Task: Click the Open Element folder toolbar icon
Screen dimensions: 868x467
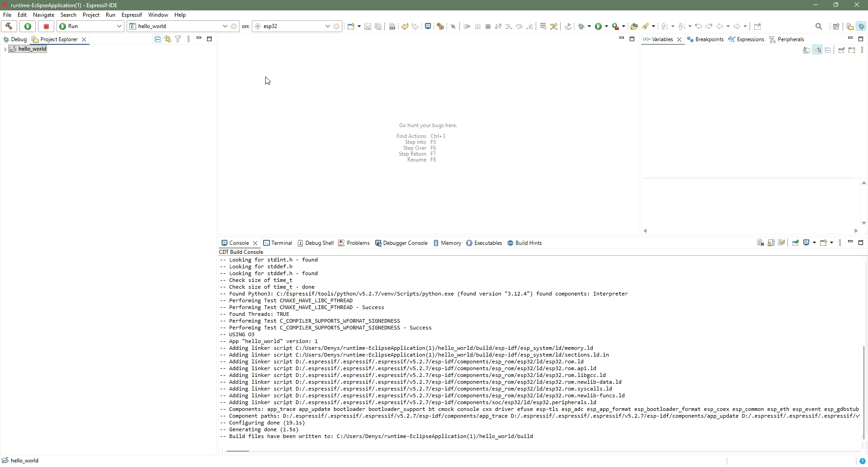Action: coord(634,26)
